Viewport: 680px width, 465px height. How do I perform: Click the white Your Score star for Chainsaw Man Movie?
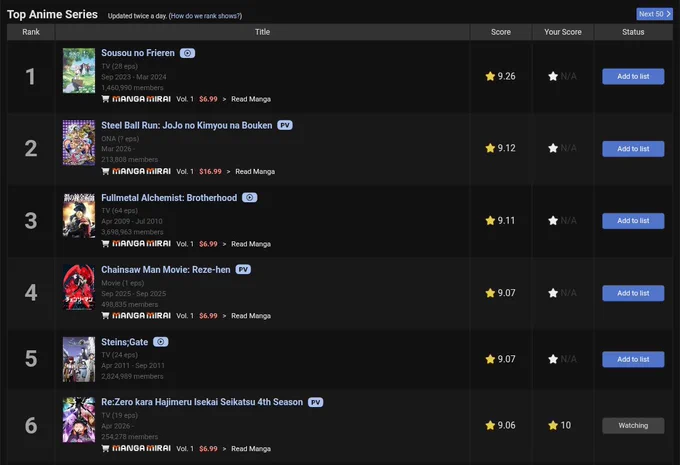point(553,293)
